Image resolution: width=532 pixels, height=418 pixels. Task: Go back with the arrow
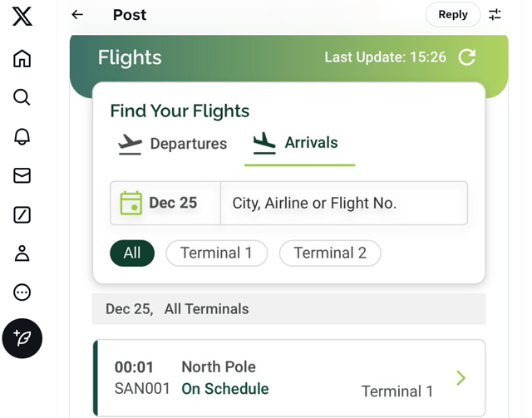pos(77,15)
